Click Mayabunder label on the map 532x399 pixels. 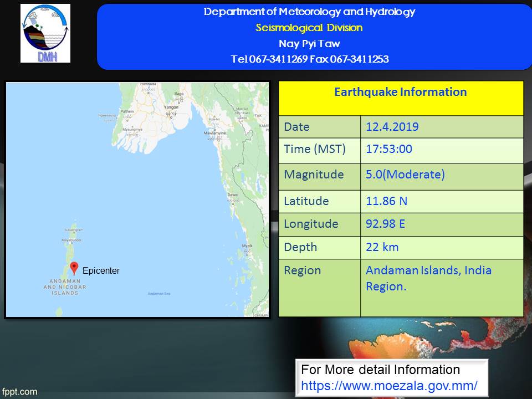[71, 240]
